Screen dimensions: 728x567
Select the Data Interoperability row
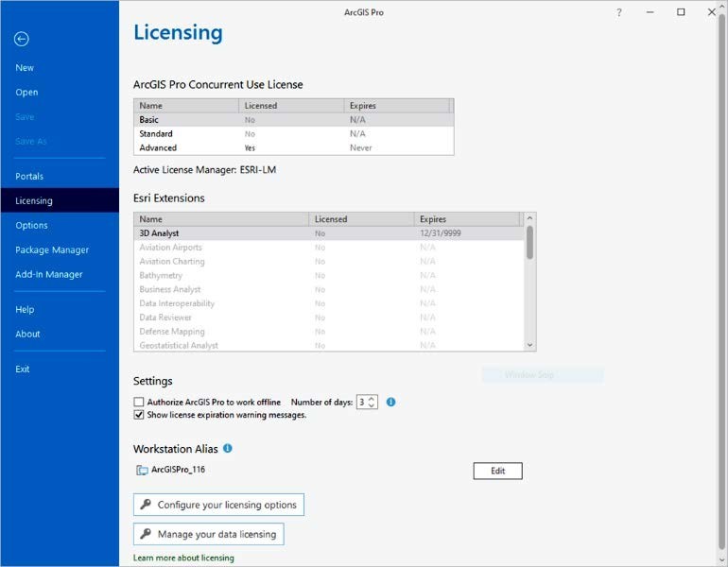coord(329,303)
